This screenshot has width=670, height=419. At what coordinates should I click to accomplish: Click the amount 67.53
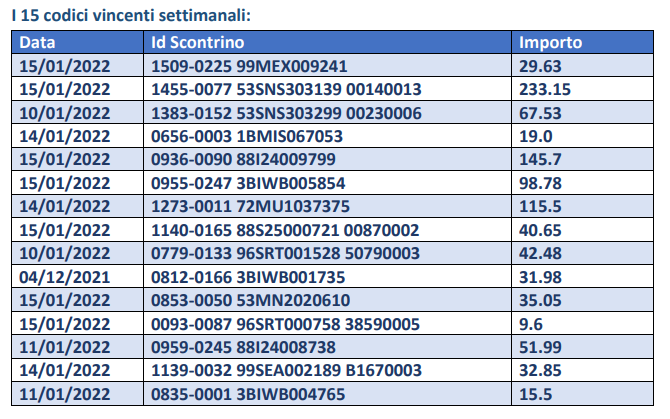coord(541,113)
